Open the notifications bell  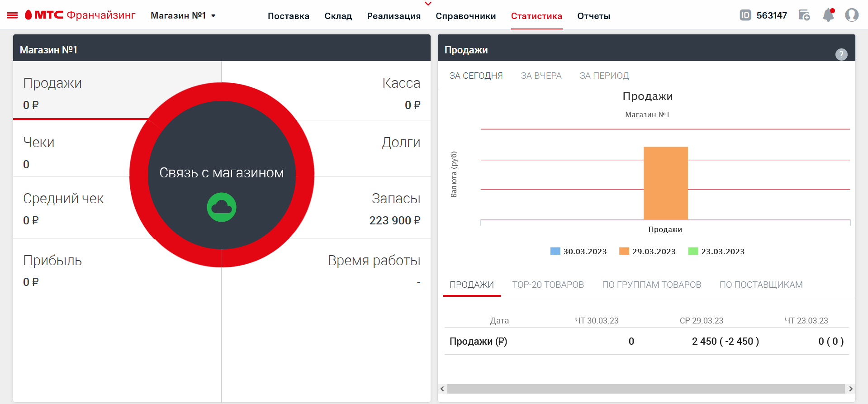[829, 15]
